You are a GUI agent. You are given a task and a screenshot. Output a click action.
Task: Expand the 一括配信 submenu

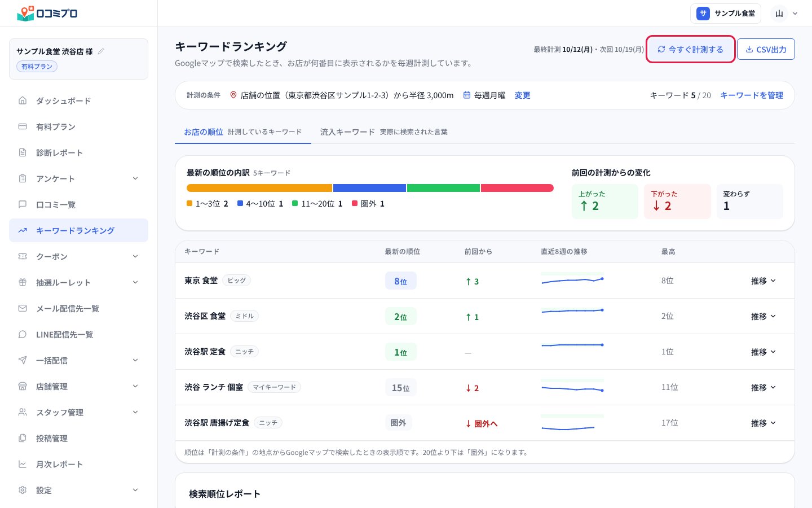[135, 360]
